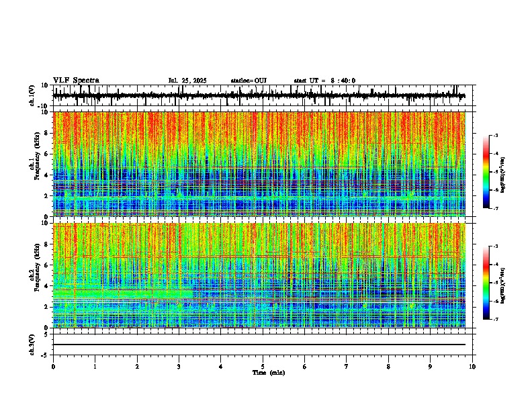The image size is (532, 411).
Task: Click the "start UT = 8 :40: 0" text
Action: point(324,81)
